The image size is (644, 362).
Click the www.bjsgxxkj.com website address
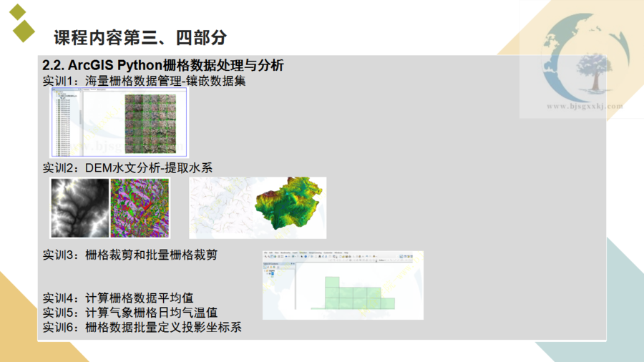pyautogui.click(x=585, y=107)
